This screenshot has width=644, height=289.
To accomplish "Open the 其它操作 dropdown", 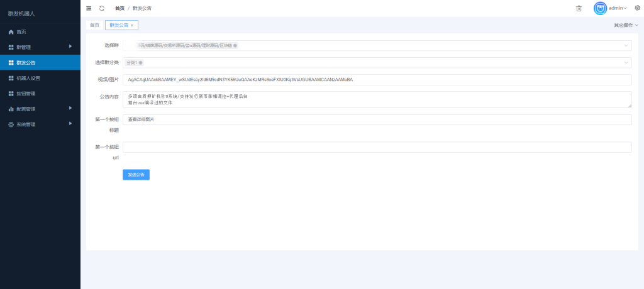I will (x=626, y=26).
